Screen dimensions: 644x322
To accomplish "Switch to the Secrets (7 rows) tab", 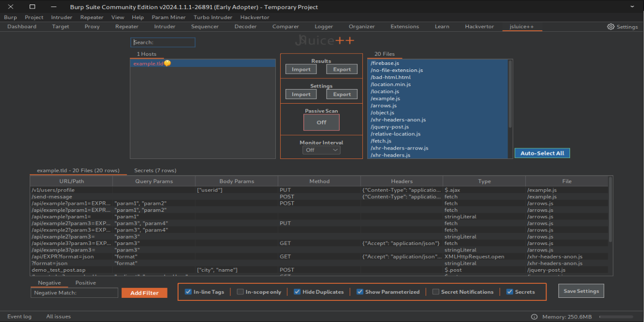I will (155, 170).
